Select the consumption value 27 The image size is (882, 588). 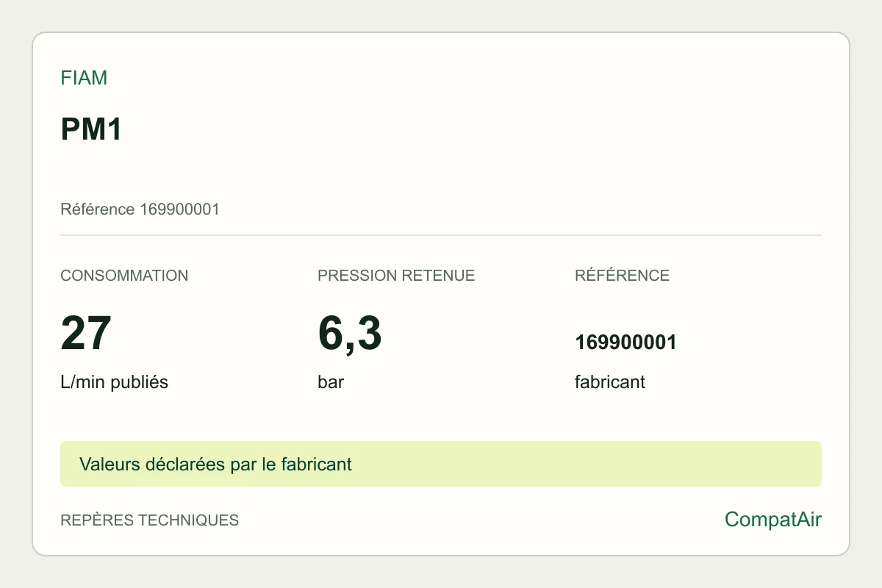[86, 333]
